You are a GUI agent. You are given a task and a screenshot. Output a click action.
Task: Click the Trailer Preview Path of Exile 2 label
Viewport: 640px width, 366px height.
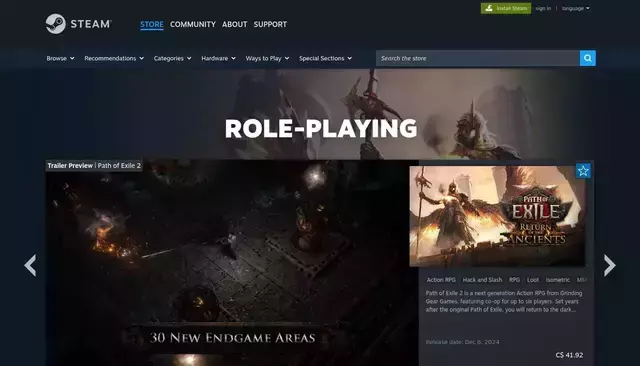(x=94, y=166)
